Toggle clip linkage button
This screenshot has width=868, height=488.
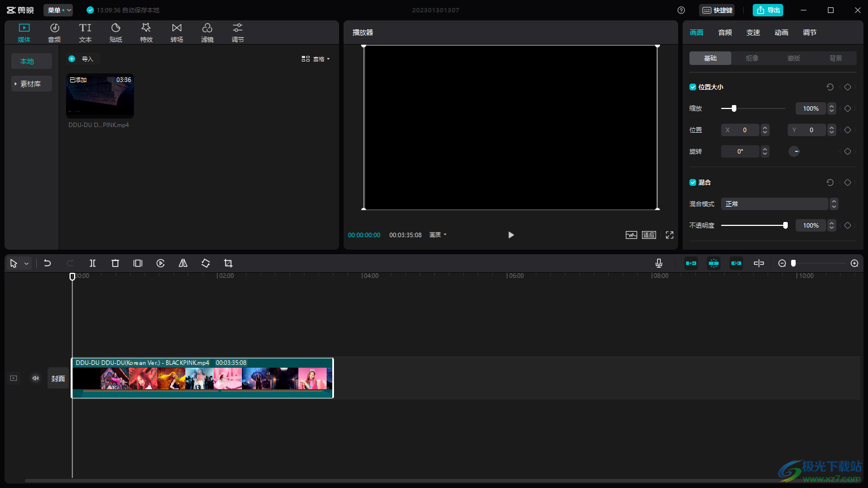[x=736, y=263]
